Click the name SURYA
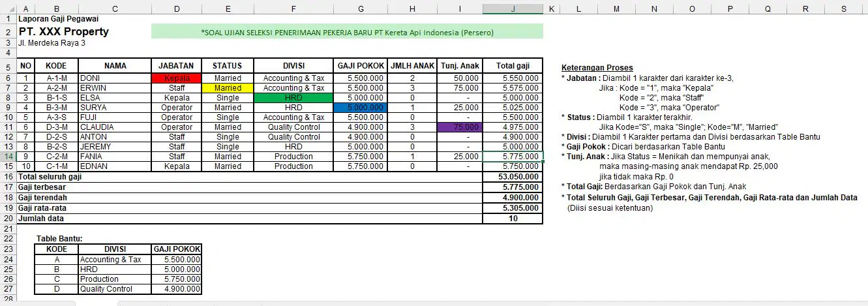 click(93, 107)
